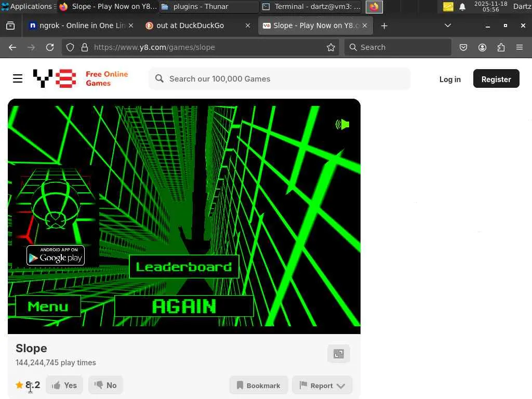Click the Free Online Games tagline

(107, 78)
